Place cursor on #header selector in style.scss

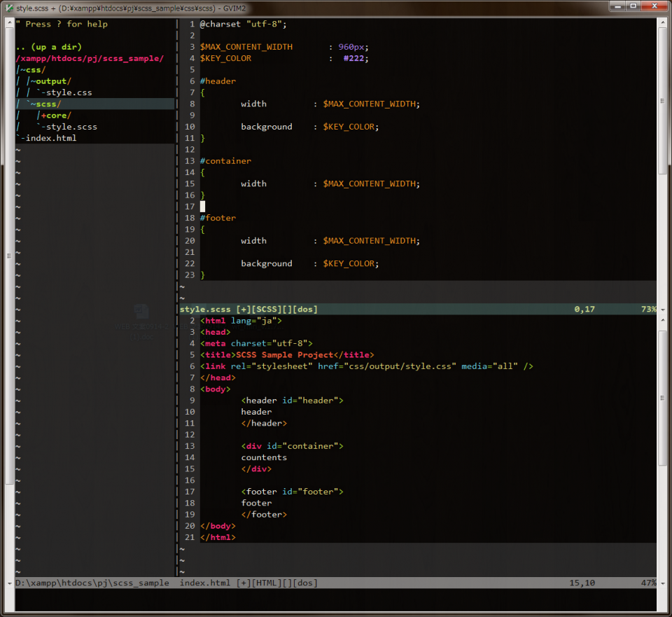tap(218, 81)
